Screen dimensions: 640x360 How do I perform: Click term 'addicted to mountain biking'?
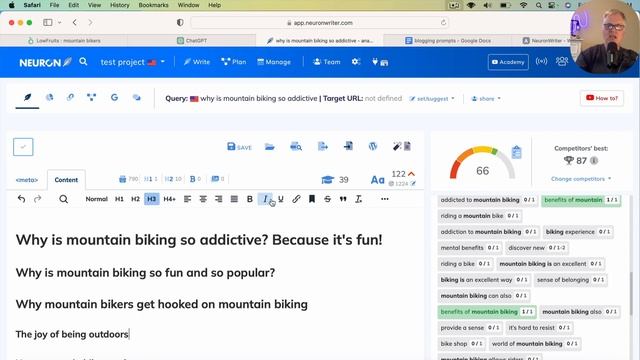[x=488, y=200]
